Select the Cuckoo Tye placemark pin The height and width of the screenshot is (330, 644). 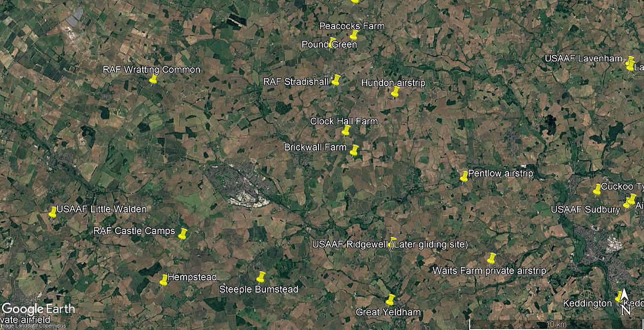pyautogui.click(x=597, y=189)
